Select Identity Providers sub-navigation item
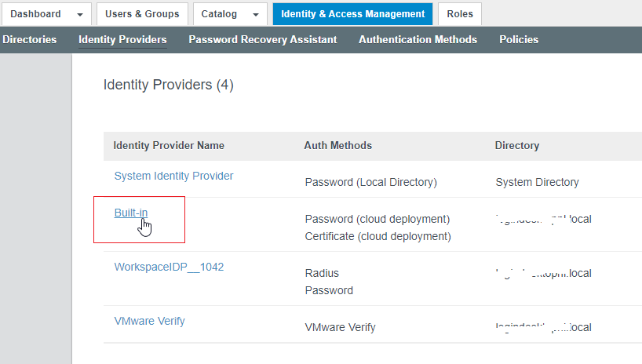Image resolution: width=642 pixels, height=364 pixels. [x=122, y=39]
